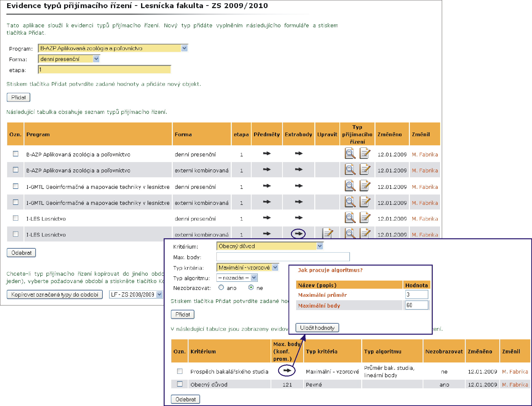Open the Forma dropdown
The image size is (532, 406).
coord(69,59)
